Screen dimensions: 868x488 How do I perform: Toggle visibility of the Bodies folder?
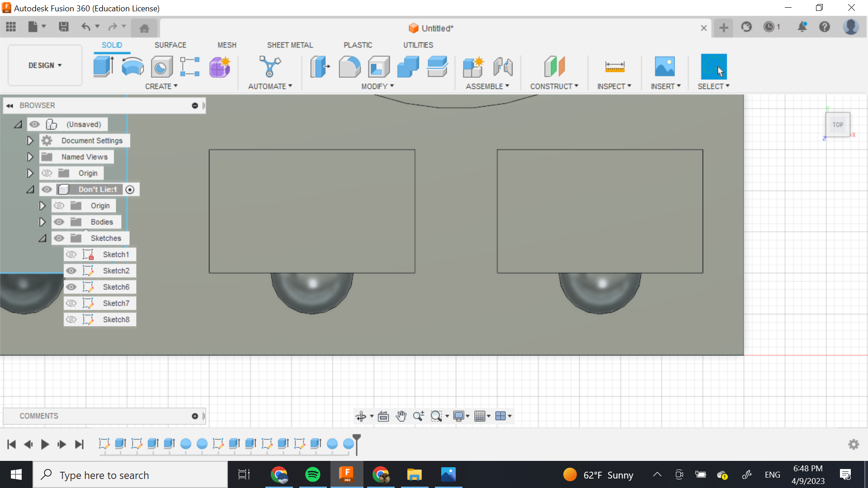click(x=59, y=222)
